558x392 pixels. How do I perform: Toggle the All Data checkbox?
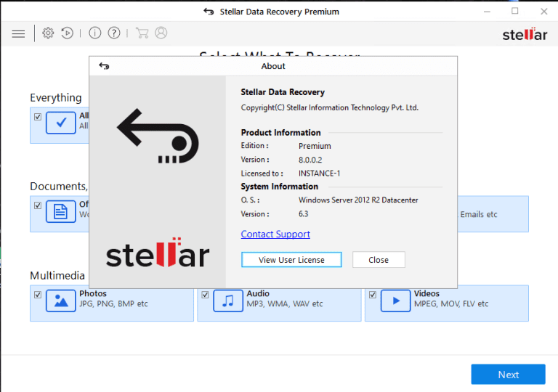(x=38, y=117)
